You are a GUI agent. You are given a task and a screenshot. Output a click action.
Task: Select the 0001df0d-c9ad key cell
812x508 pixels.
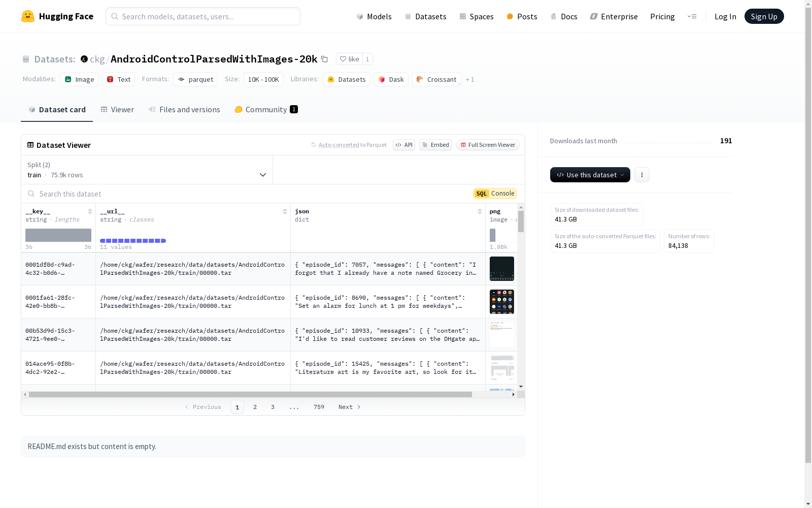[58, 269]
